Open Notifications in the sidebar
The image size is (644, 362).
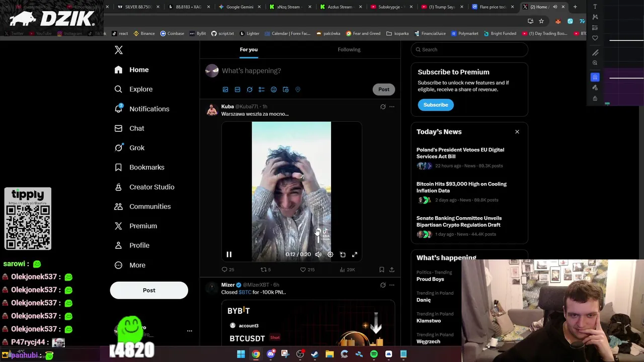[142, 109]
